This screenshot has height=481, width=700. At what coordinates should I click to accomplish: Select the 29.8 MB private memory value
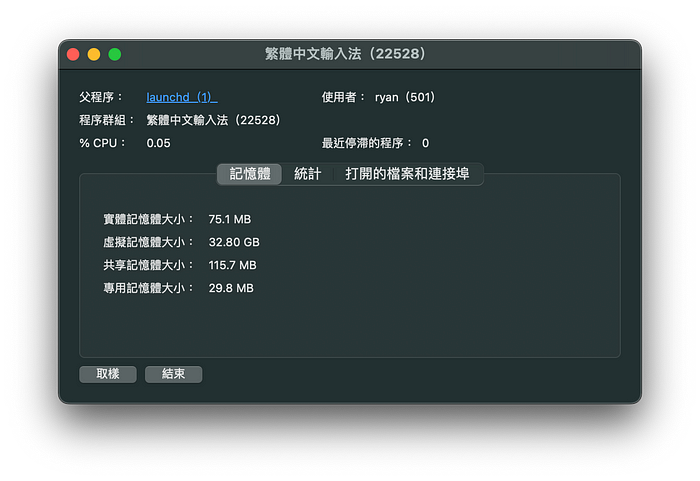[x=231, y=288]
